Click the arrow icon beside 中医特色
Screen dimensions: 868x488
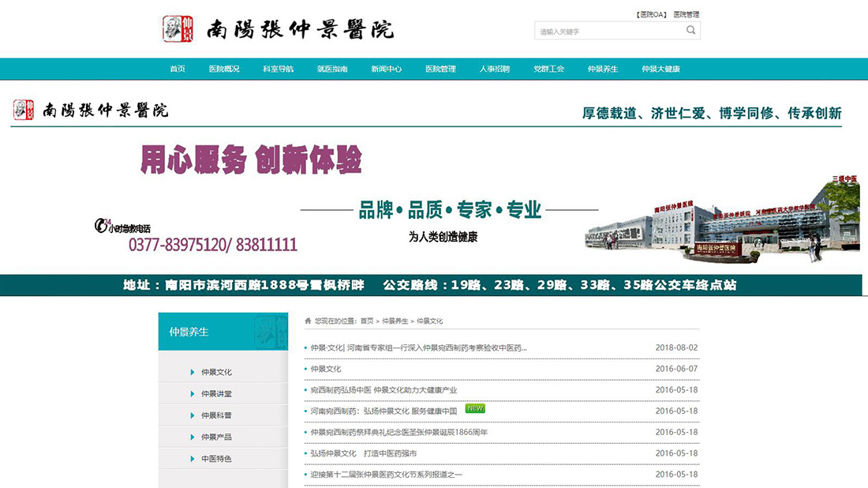192,459
